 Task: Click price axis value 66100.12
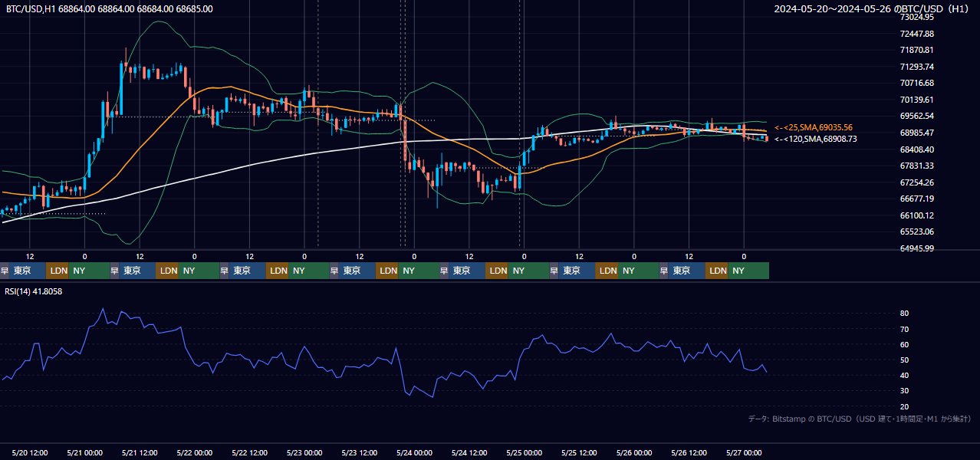tap(916, 215)
